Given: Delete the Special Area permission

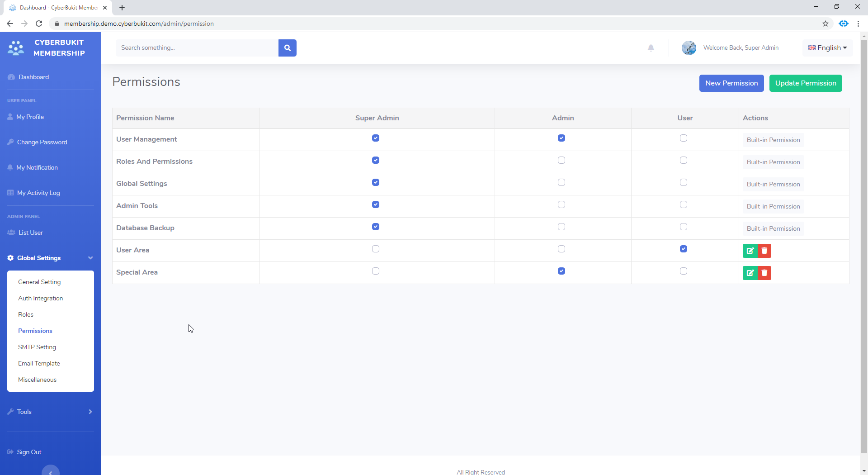Looking at the screenshot, I should coord(764,273).
